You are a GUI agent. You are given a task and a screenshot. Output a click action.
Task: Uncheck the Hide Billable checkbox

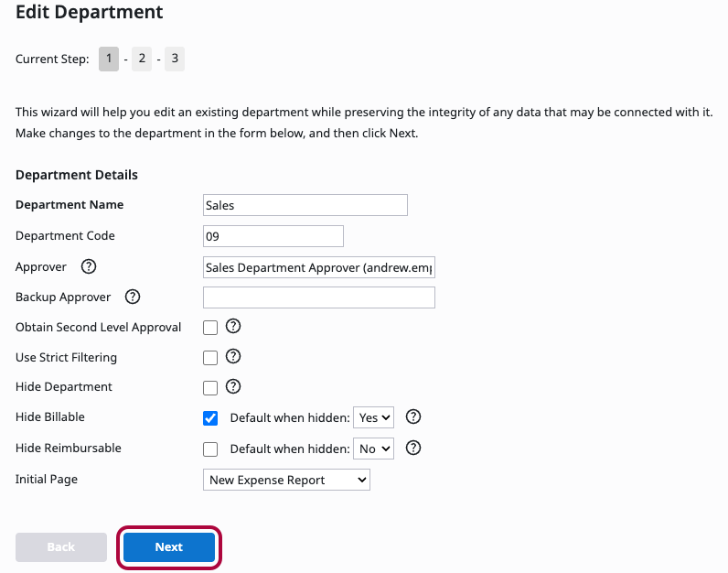(x=210, y=418)
